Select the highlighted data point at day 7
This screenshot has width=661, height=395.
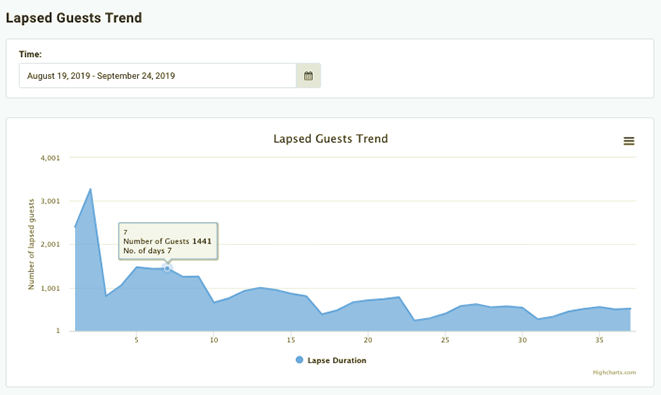[x=167, y=268]
